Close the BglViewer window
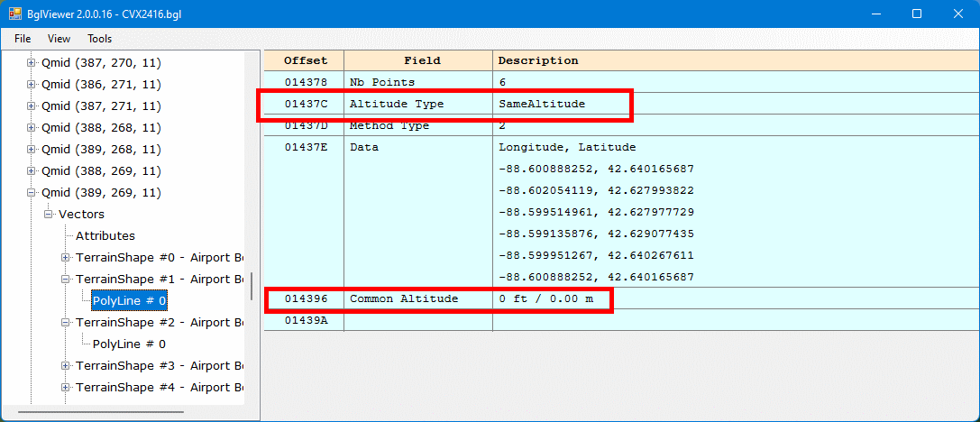 coord(957,14)
